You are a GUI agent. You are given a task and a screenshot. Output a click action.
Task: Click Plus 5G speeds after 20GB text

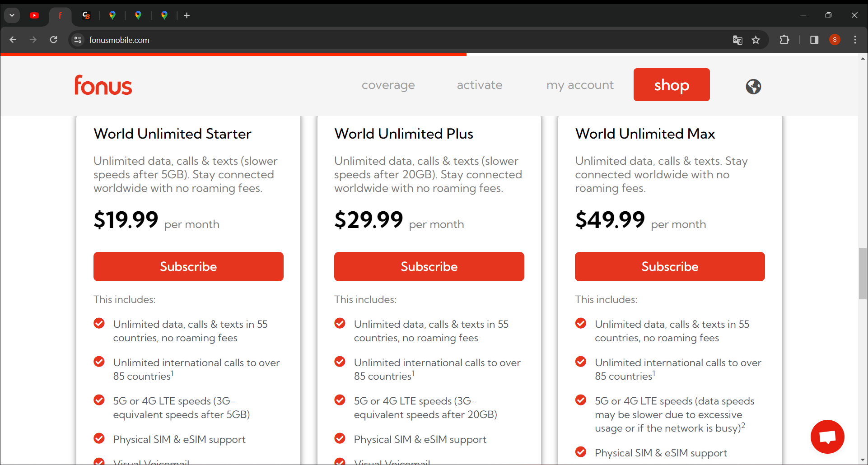425,408
